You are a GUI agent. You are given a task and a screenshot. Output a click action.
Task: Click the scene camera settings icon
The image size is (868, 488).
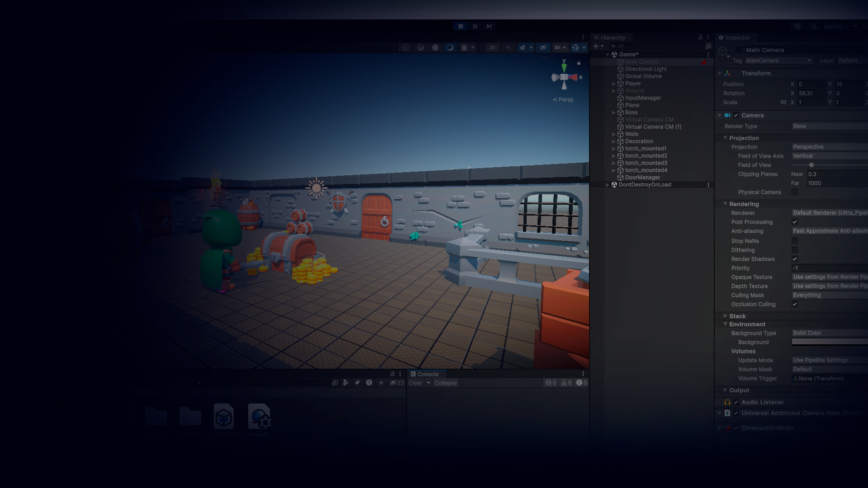(x=558, y=47)
